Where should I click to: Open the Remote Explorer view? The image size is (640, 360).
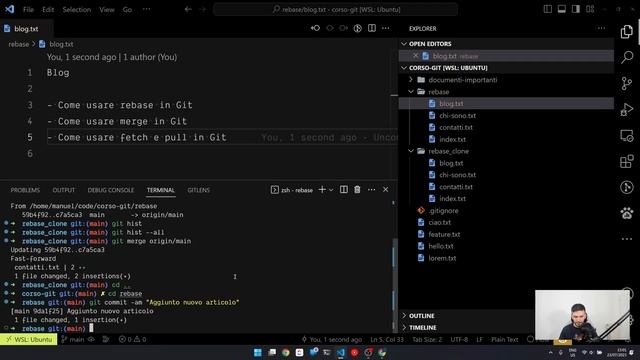(627, 136)
